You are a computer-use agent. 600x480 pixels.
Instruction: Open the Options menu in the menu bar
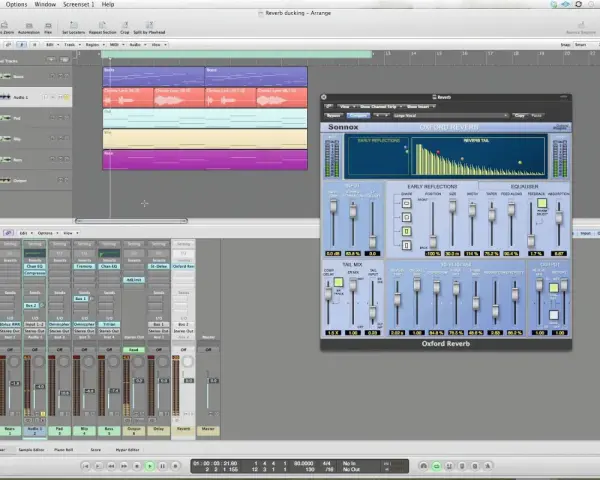coord(16,4)
